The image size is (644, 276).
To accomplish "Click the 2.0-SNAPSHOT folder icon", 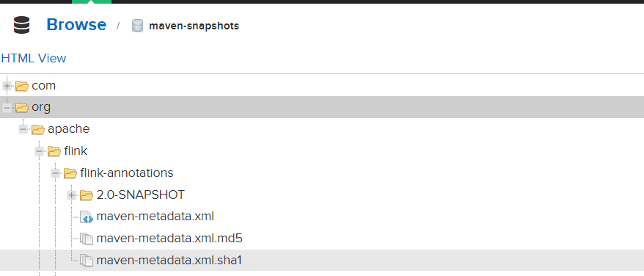I will (87, 195).
